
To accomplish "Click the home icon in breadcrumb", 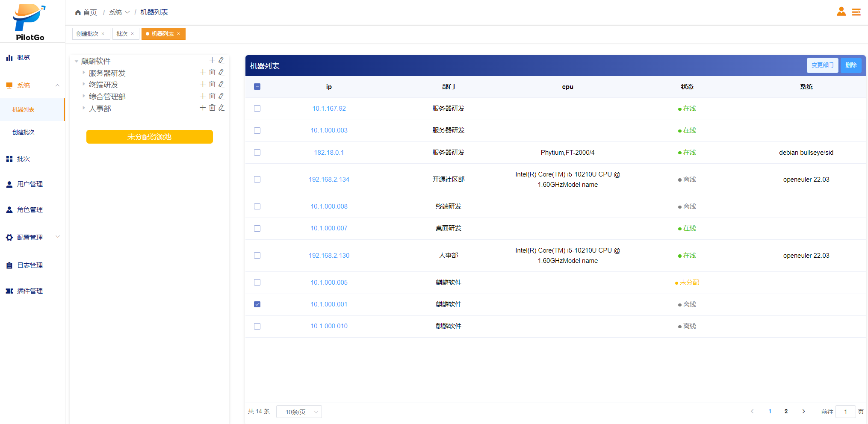I will 78,12.
